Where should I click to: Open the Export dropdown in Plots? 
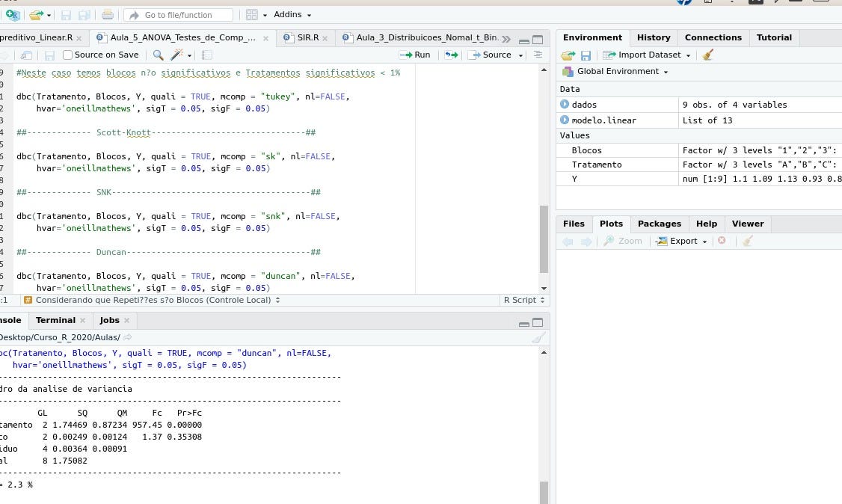click(682, 241)
